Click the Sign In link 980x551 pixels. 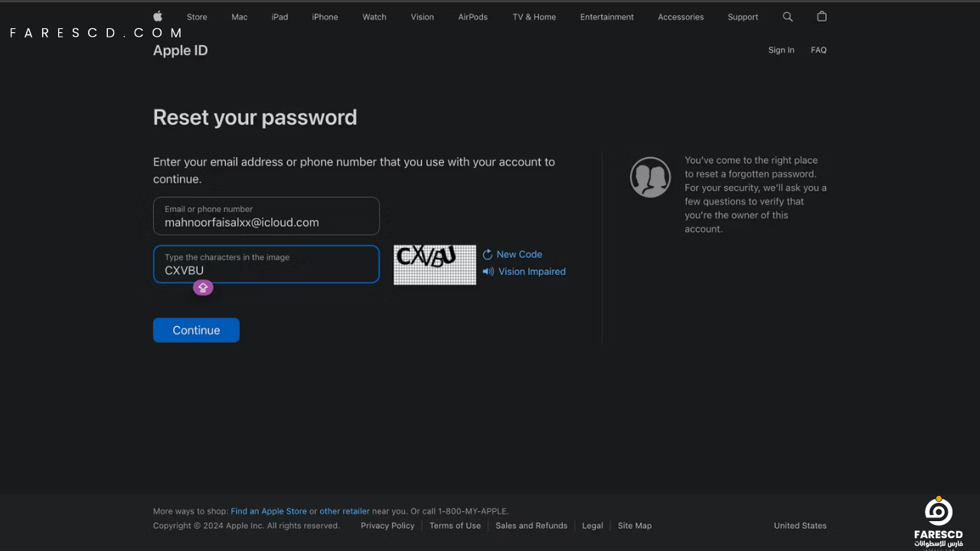[x=781, y=50]
